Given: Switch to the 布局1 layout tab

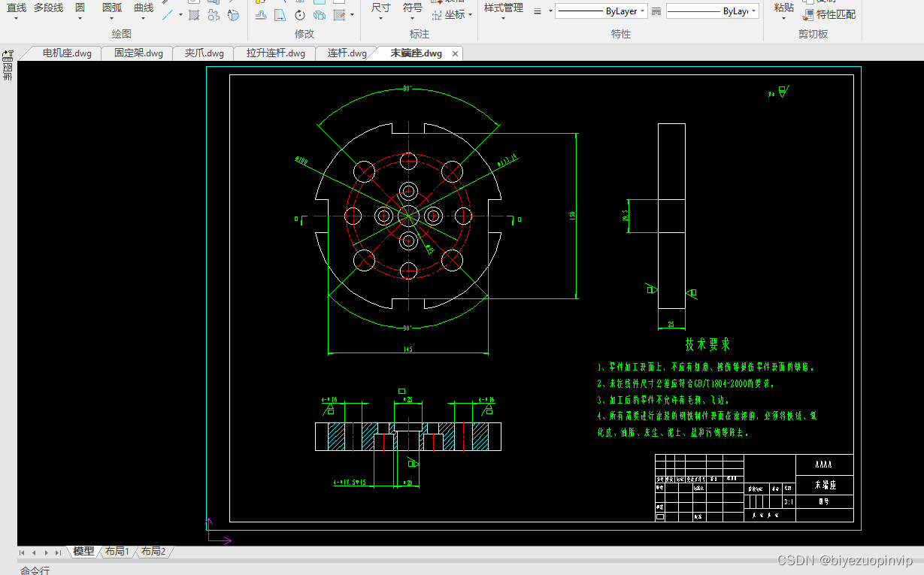Looking at the screenshot, I should click(117, 551).
